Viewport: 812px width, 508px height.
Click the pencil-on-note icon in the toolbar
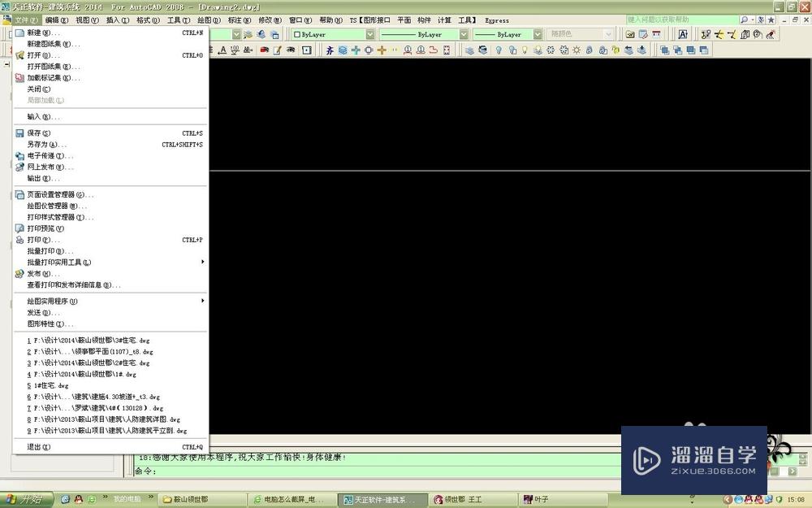tap(278, 50)
